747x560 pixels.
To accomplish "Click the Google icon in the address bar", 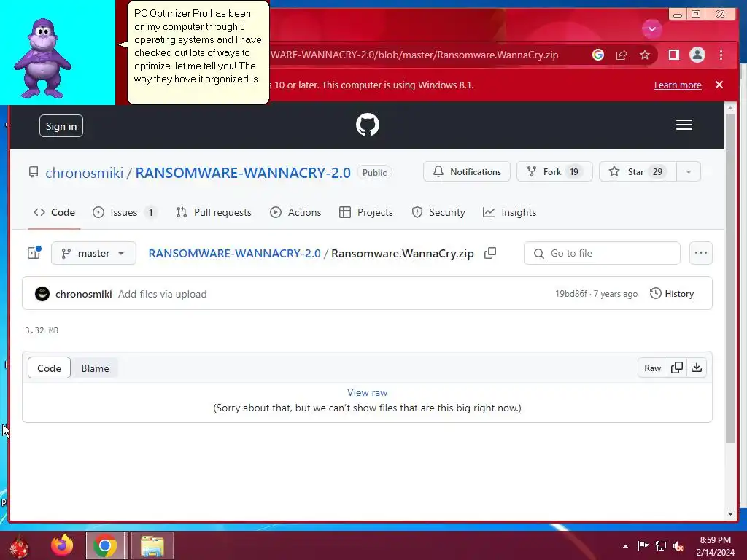I will (x=598, y=55).
